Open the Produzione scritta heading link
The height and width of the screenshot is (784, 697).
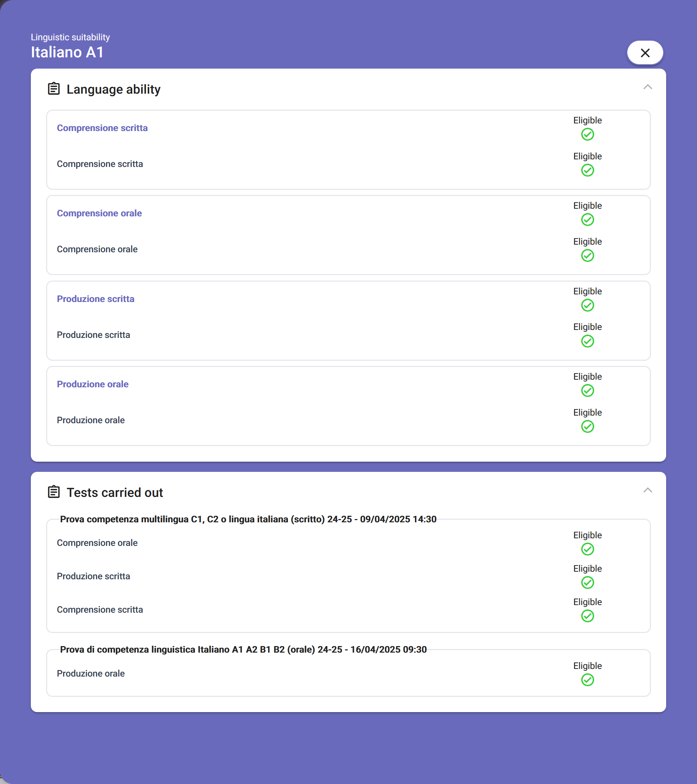click(x=95, y=299)
